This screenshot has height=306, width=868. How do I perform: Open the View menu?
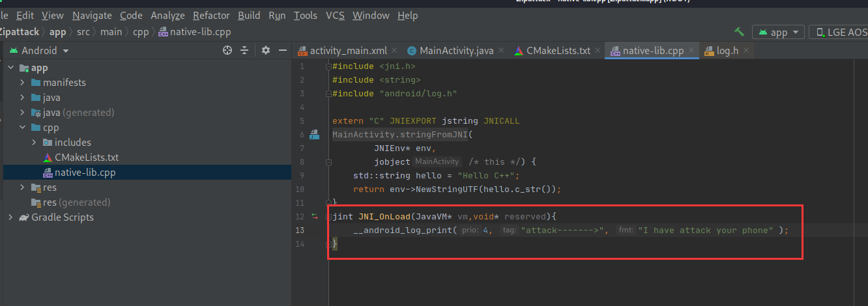tap(53, 15)
